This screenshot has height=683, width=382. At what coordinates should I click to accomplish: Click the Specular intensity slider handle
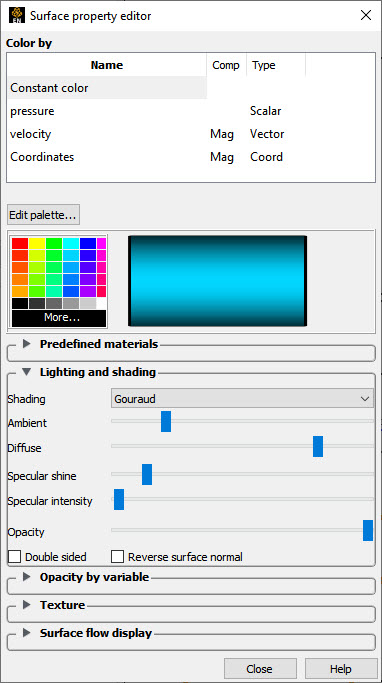click(119, 499)
